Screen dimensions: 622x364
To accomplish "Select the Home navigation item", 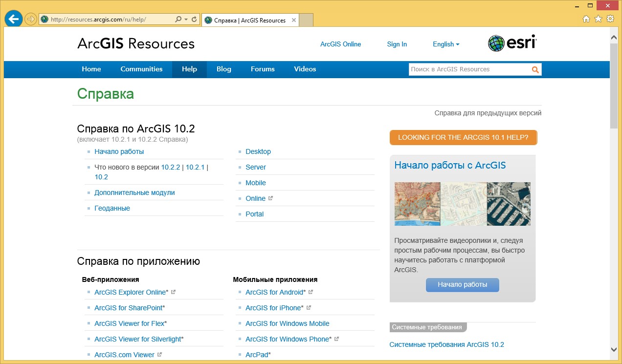I will (x=91, y=69).
